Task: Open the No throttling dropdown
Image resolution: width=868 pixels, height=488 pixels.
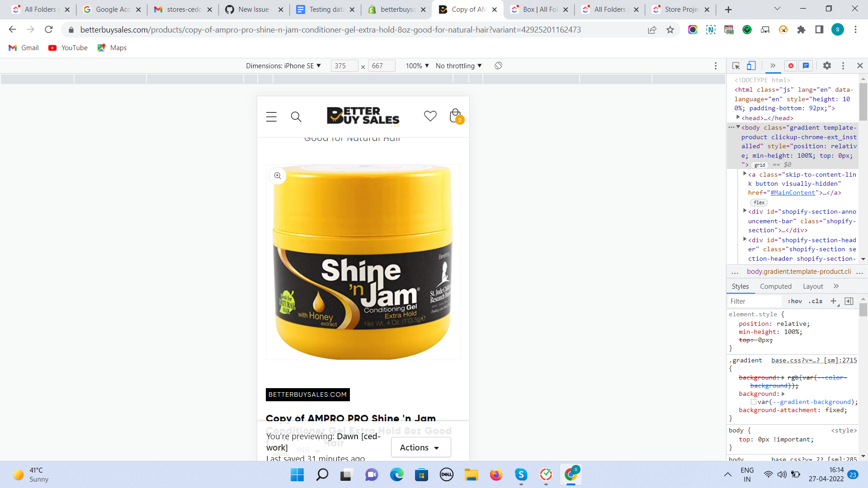Action: coord(458,66)
